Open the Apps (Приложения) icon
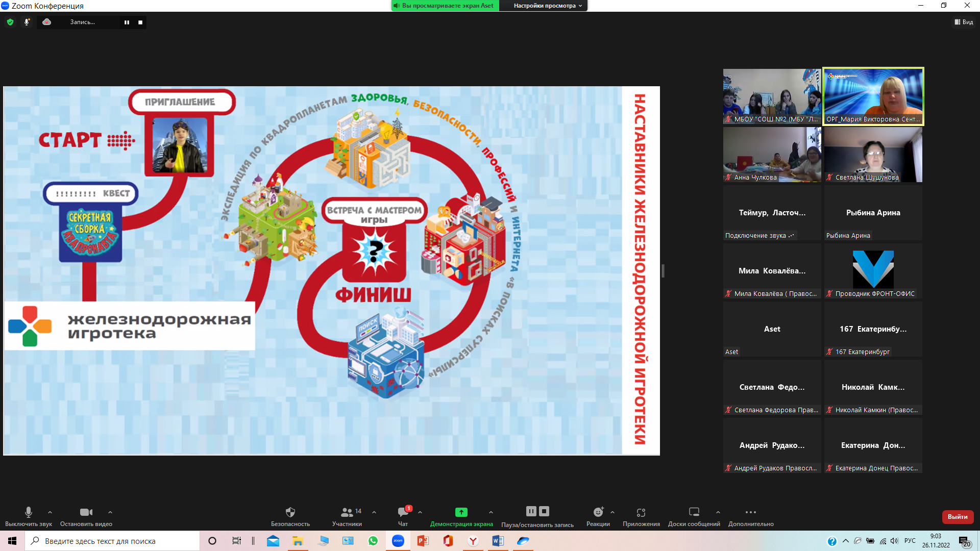The height and width of the screenshot is (551, 980). pos(641,512)
